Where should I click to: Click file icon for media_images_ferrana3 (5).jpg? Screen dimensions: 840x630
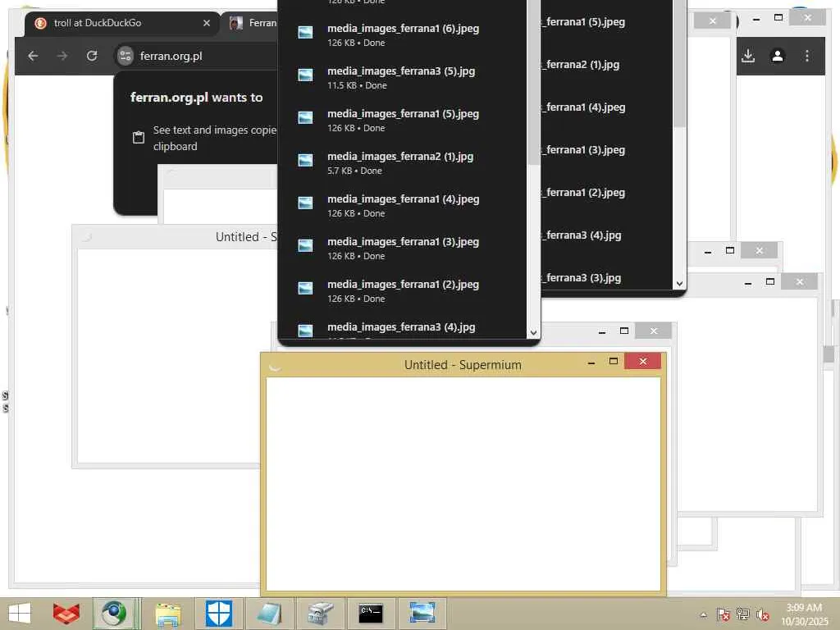pos(305,75)
